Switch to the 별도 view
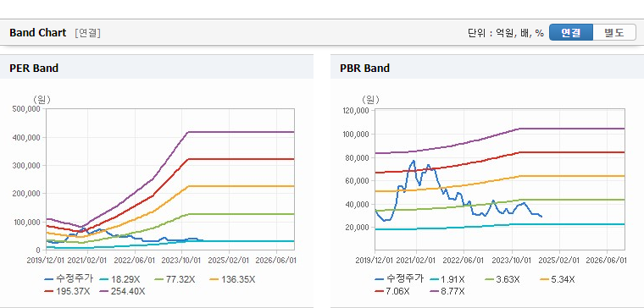Image resolution: width=644 pixels, height=308 pixels. (x=614, y=32)
